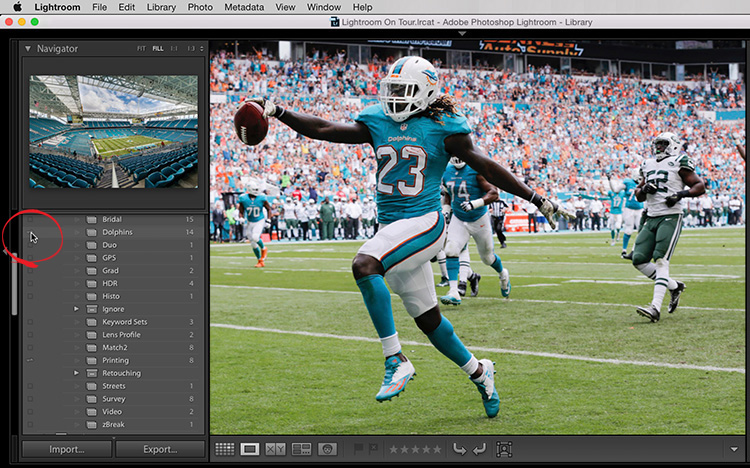This screenshot has height=468, width=750.
Task: Toggle sync checkbox for Keyword Sets collection
Action: click(30, 322)
